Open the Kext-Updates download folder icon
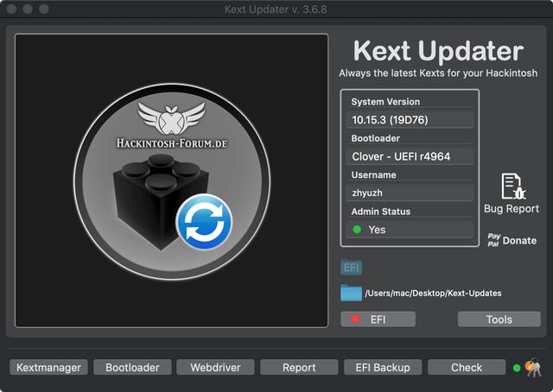Image resolution: width=553 pixels, height=392 pixels. click(x=351, y=294)
